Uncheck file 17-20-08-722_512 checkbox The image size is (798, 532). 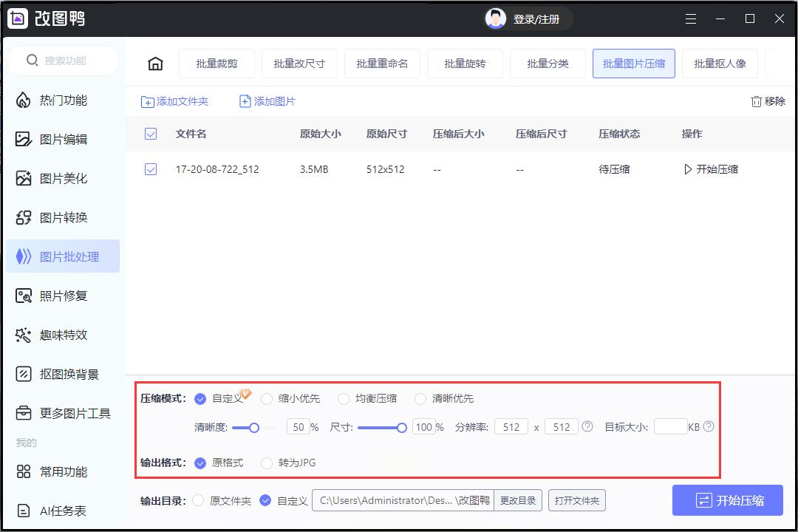pyautogui.click(x=151, y=169)
